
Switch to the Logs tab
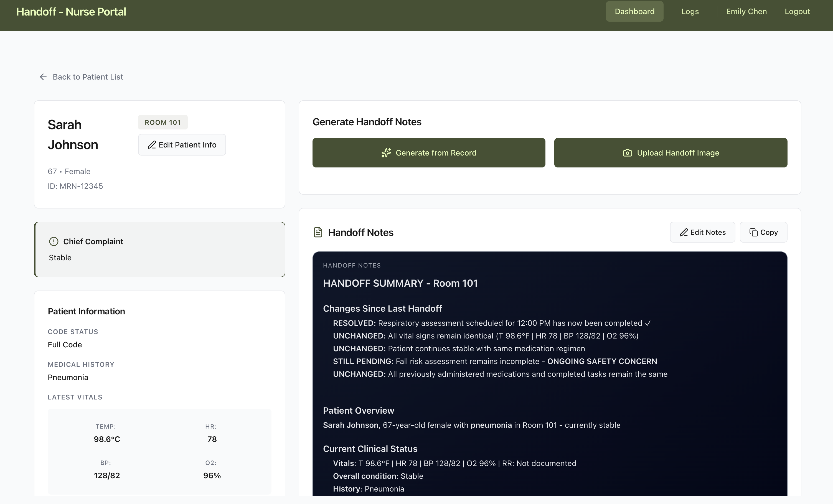(x=690, y=11)
